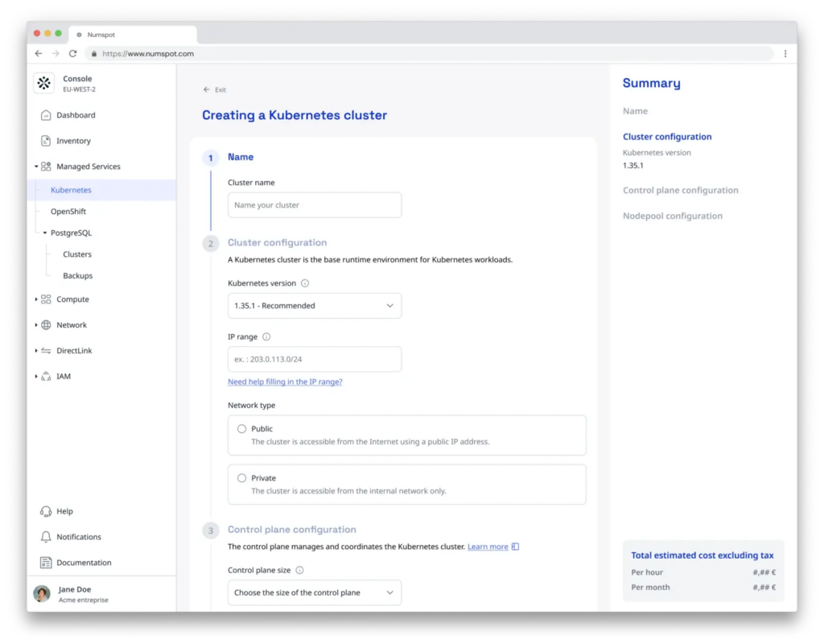The image size is (824, 644).
Task: Click the Per month cost row
Action: pos(703,588)
